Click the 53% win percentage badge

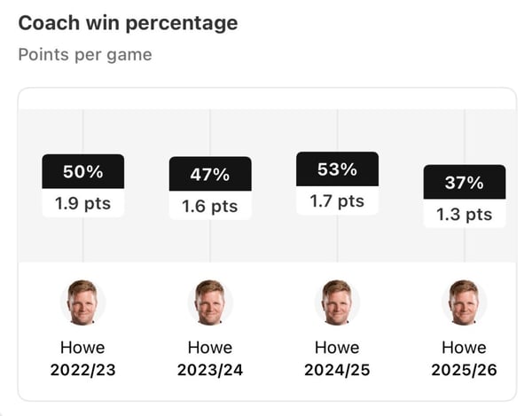337,169
